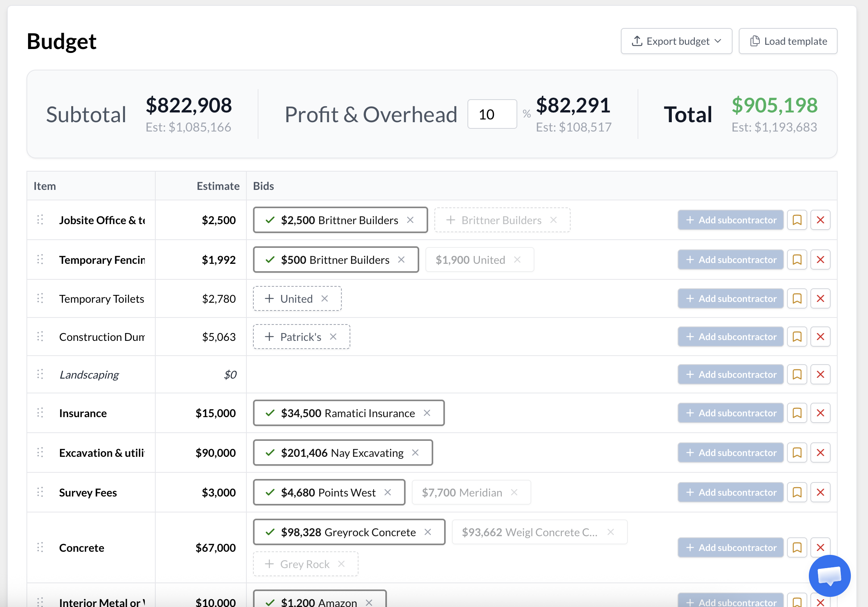Open the Export budget dropdown
868x607 pixels.
point(676,41)
